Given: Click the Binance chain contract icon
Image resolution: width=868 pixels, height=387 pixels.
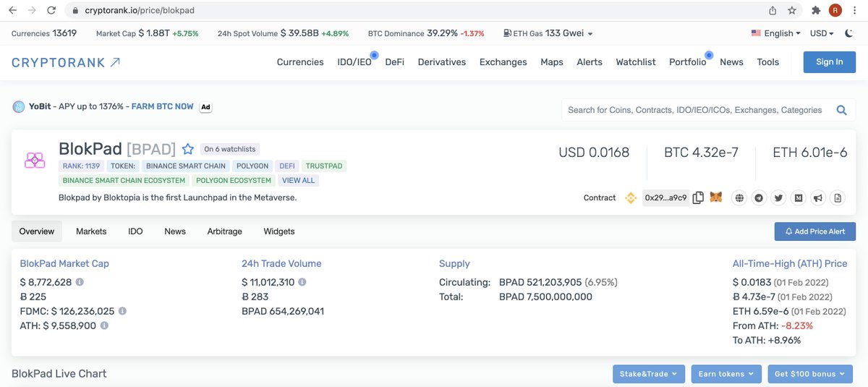Looking at the screenshot, I should coord(631,197).
